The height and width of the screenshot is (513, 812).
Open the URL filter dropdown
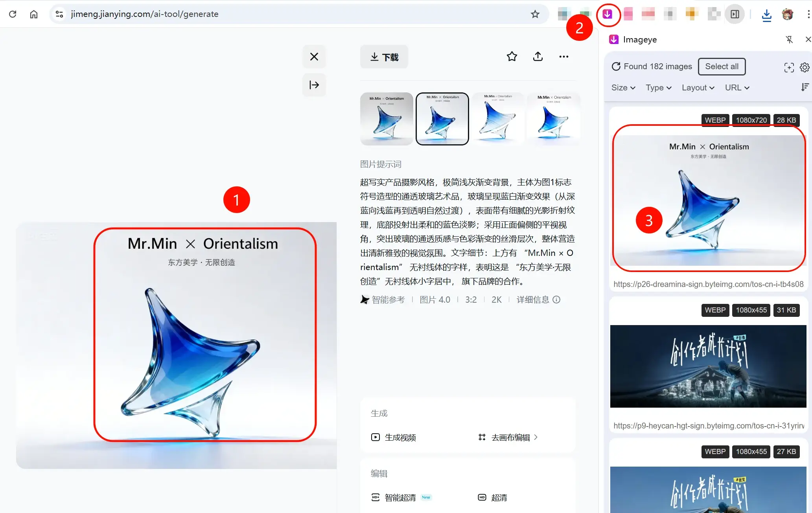pos(737,88)
